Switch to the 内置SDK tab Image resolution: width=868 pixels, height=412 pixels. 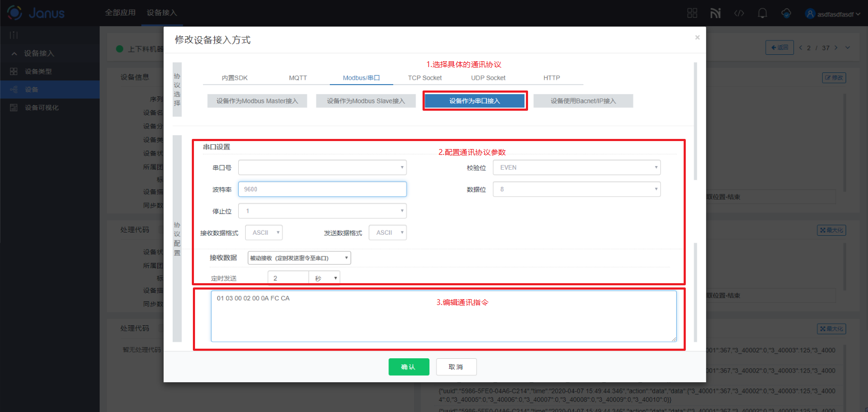pos(235,78)
